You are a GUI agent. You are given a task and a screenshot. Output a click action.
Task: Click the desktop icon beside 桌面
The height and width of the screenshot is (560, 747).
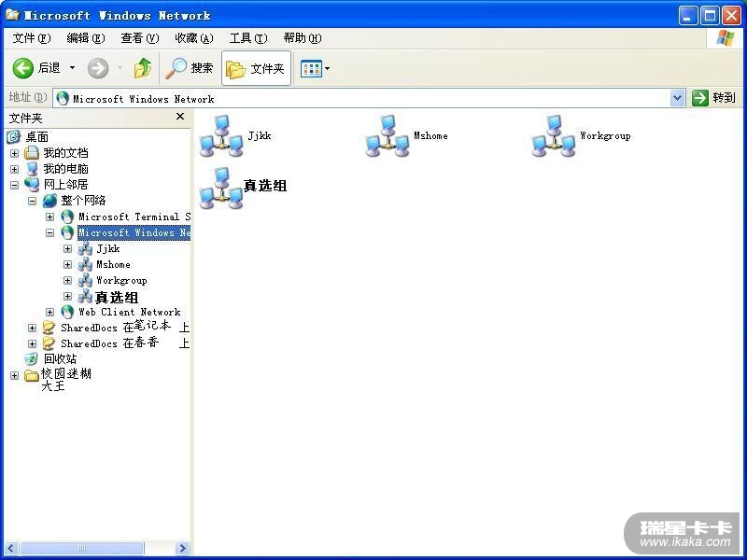point(14,136)
